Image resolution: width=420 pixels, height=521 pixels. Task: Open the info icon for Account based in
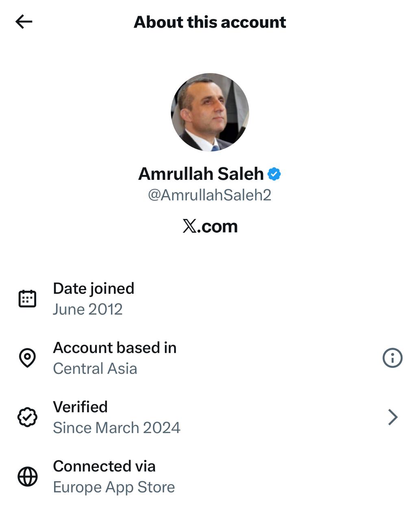(x=392, y=358)
